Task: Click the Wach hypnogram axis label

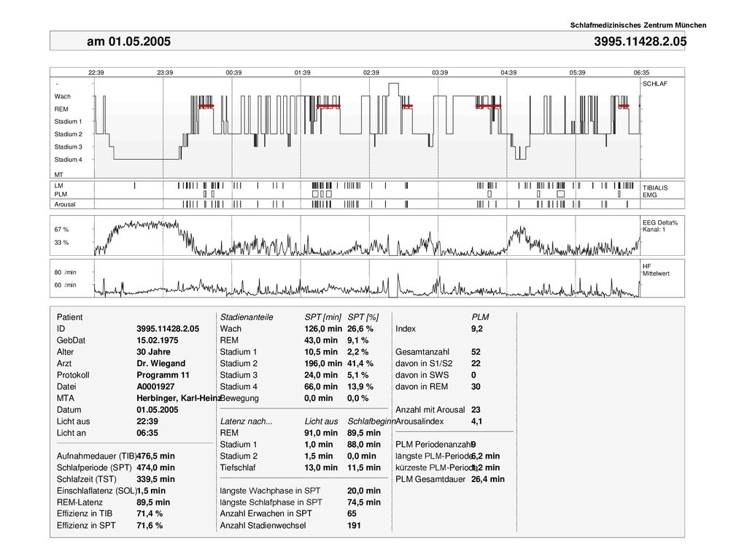Action: [x=63, y=96]
